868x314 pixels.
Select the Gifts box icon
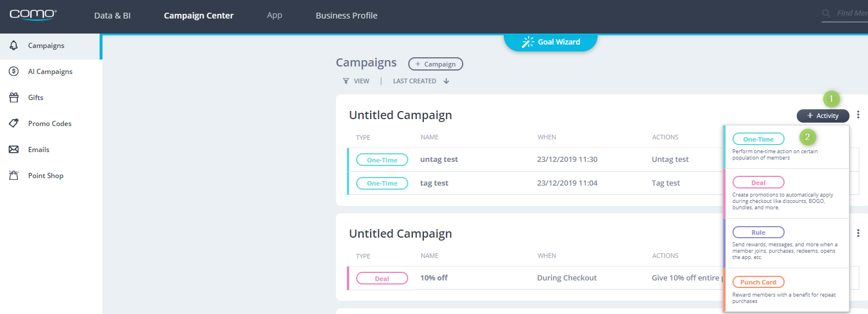tap(14, 97)
